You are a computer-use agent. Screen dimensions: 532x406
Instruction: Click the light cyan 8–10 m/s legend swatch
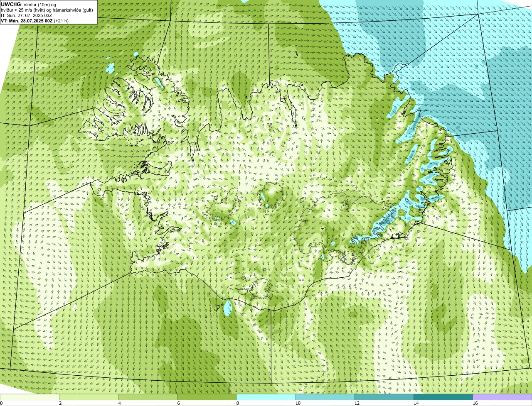[x=266, y=397]
